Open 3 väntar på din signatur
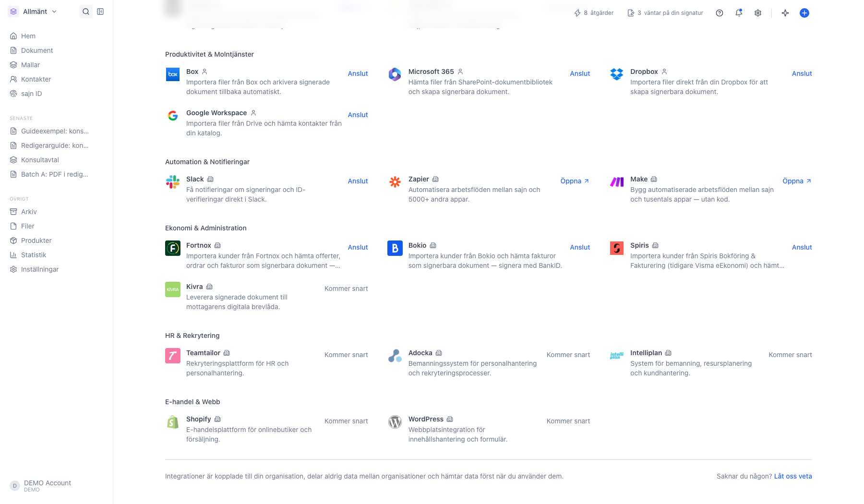864x504 pixels. point(665,13)
